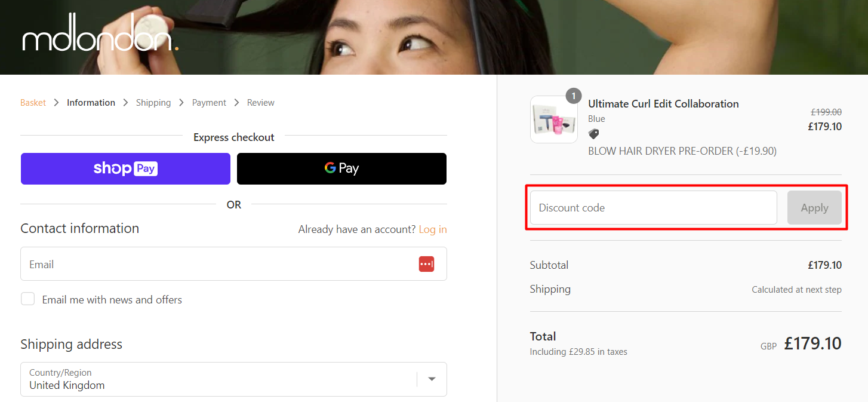
Task: Click the red password manager icon in Email field
Action: (x=426, y=264)
